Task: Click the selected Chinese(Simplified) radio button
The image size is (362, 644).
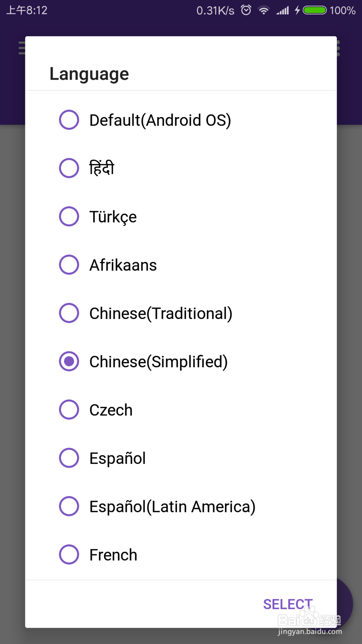Action: click(x=69, y=361)
